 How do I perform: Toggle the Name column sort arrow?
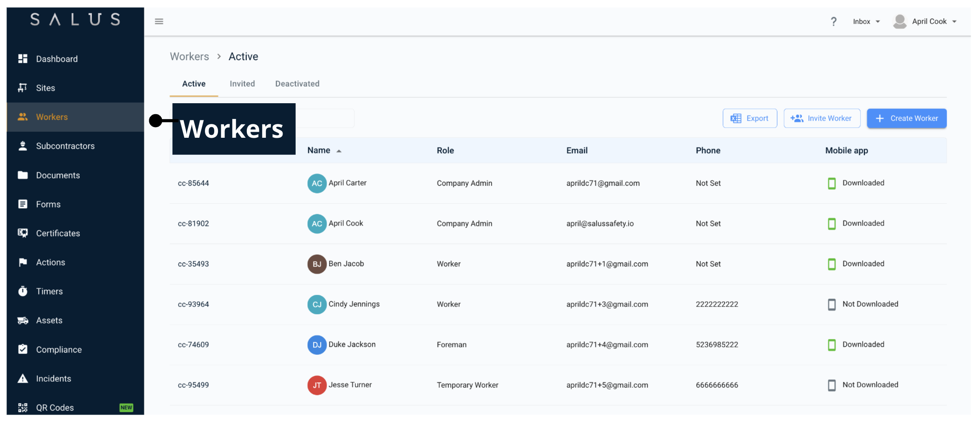pyautogui.click(x=339, y=150)
